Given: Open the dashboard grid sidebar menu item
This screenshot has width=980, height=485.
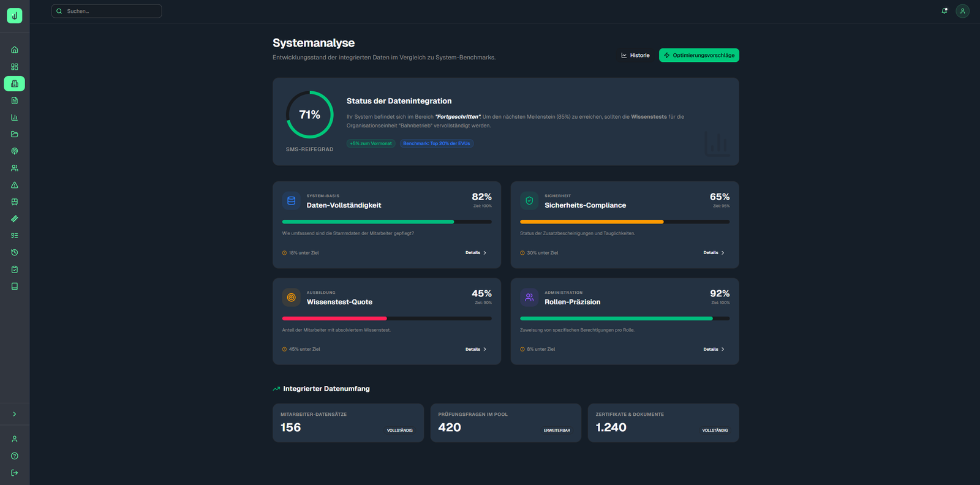Looking at the screenshot, I should pyautogui.click(x=15, y=67).
